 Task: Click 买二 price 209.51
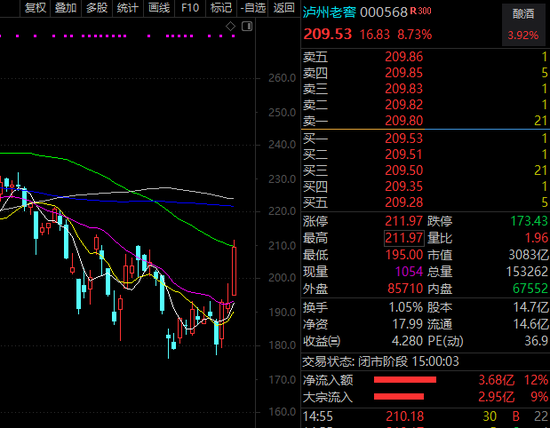(404, 154)
